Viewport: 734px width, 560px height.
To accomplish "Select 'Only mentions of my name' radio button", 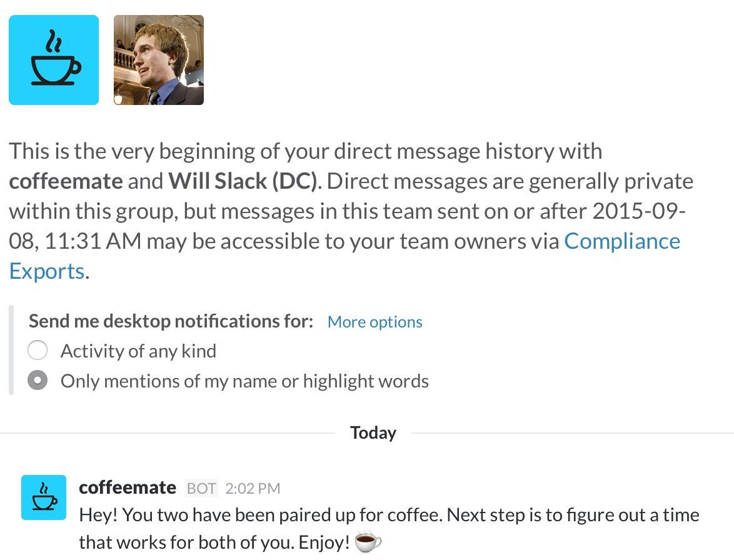I will (x=38, y=381).
